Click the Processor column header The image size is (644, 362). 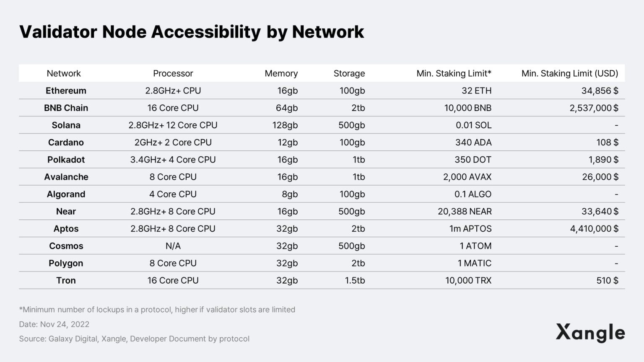click(x=173, y=73)
